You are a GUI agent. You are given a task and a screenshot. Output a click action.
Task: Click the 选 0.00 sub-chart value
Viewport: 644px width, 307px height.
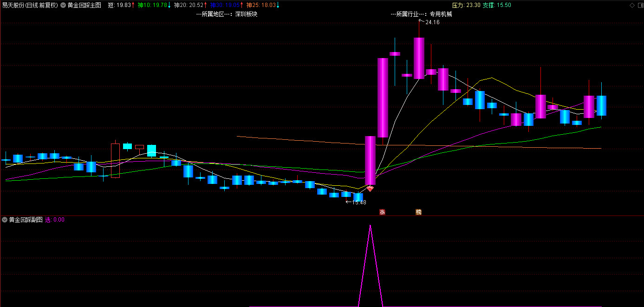coord(54,220)
